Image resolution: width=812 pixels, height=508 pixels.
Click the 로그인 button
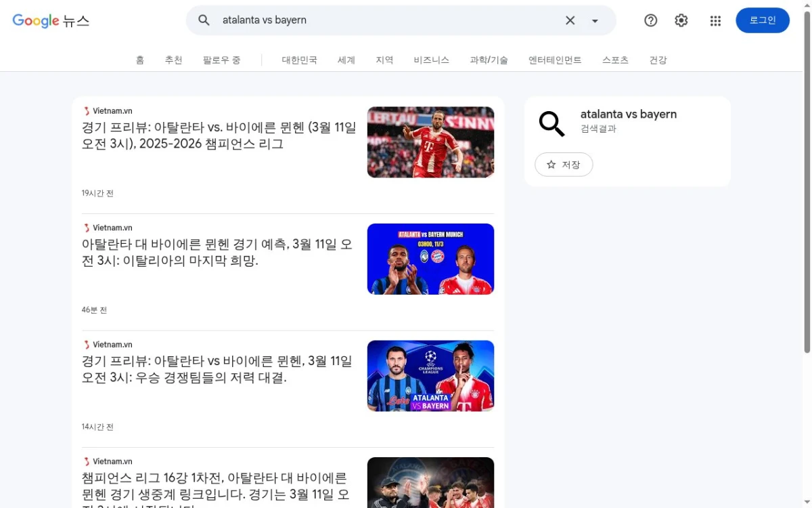coord(763,20)
